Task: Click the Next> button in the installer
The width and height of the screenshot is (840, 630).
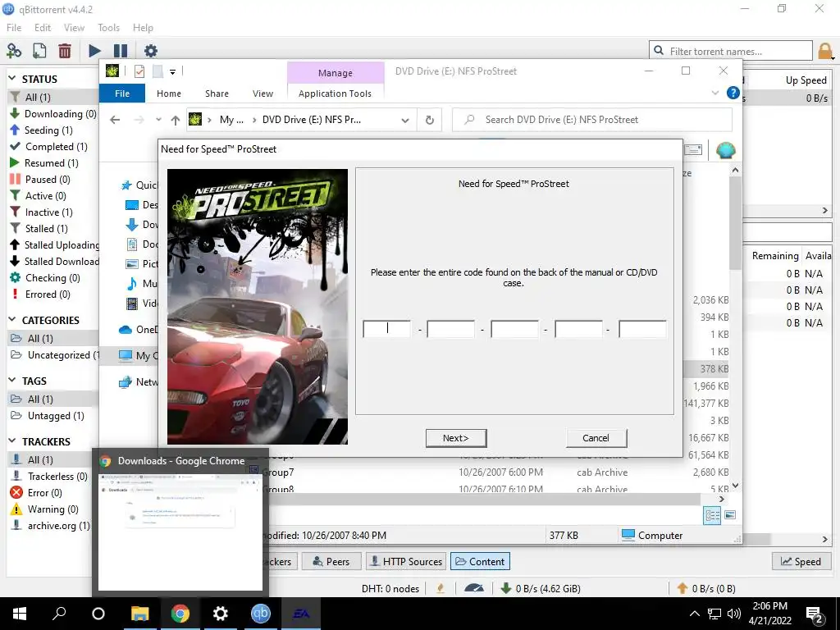Action: (x=456, y=438)
